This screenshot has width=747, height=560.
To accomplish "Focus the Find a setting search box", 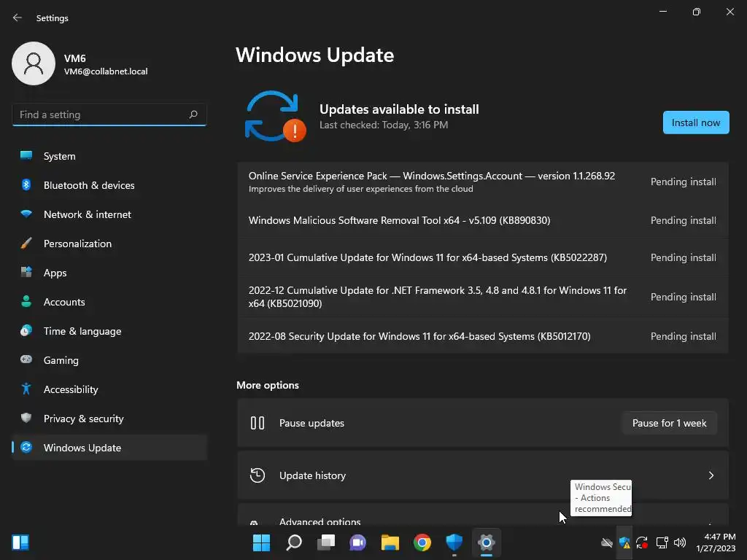I will coord(109,114).
